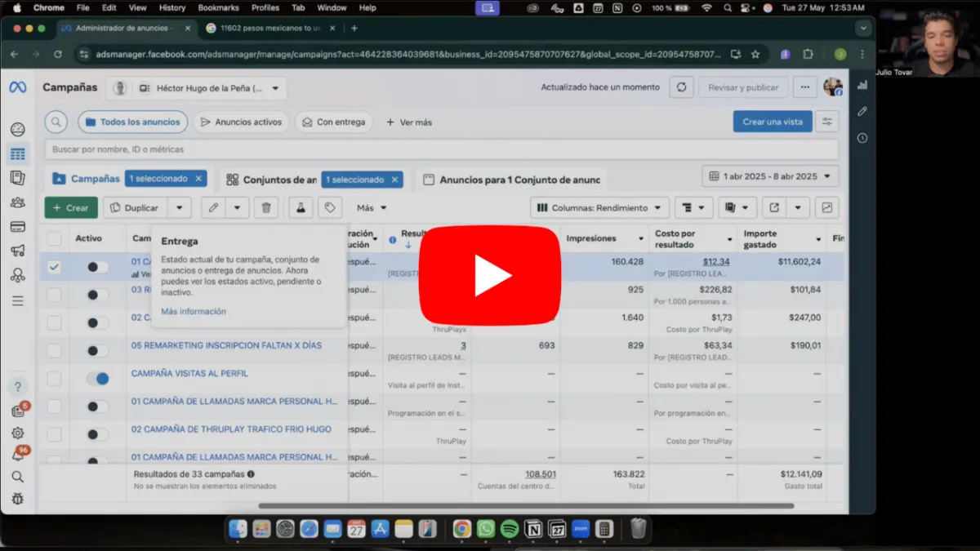Image resolution: width=980 pixels, height=551 pixels.
Task: Check 05 REMARKETING INSCRIPCION row checkbox
Action: tap(54, 351)
